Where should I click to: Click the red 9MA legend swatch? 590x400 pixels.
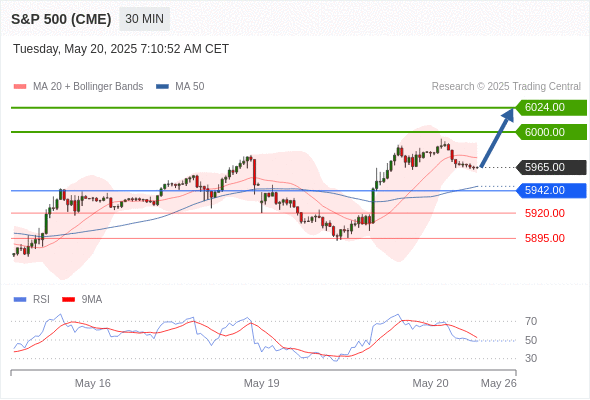[68, 300]
